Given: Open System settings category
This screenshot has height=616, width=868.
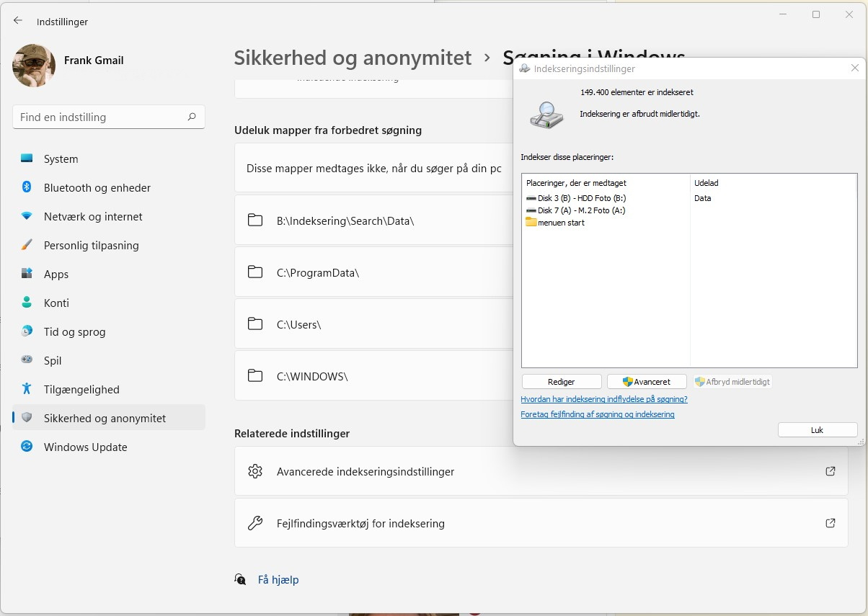Looking at the screenshot, I should 109,159.
